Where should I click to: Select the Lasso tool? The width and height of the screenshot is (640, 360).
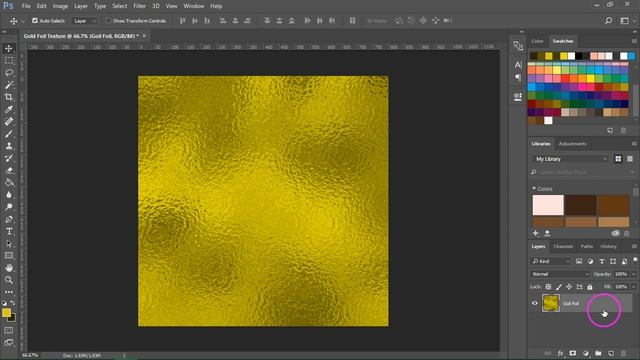pyautogui.click(x=9, y=73)
